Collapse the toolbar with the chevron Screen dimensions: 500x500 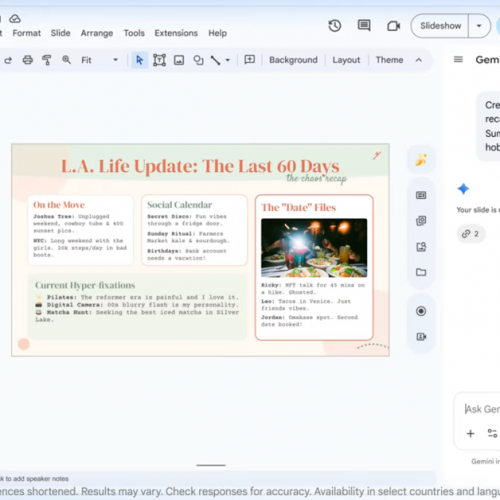click(419, 60)
